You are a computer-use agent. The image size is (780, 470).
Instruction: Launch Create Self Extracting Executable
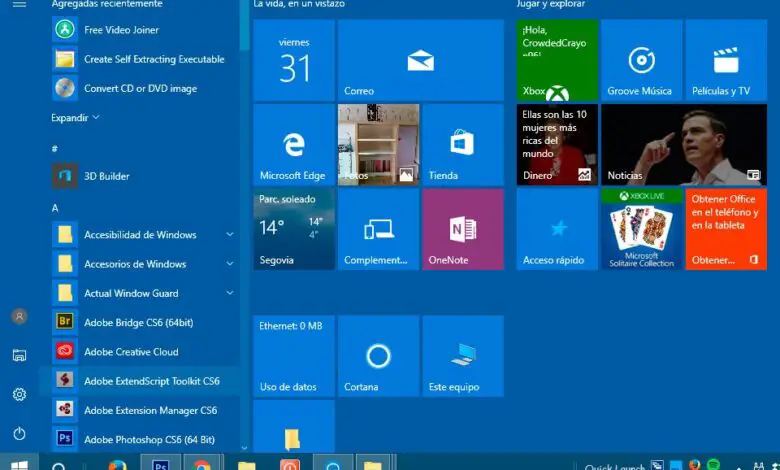[139, 59]
